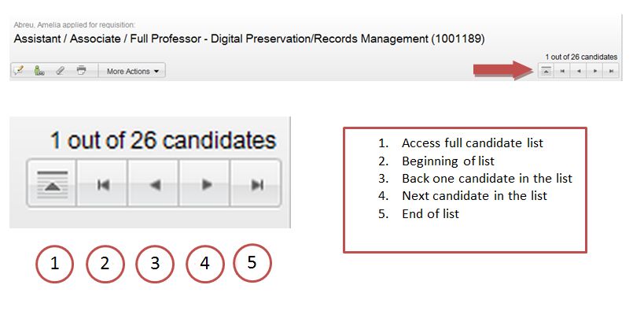Click small previous-candidate arrow in top toolbar

tap(579, 71)
